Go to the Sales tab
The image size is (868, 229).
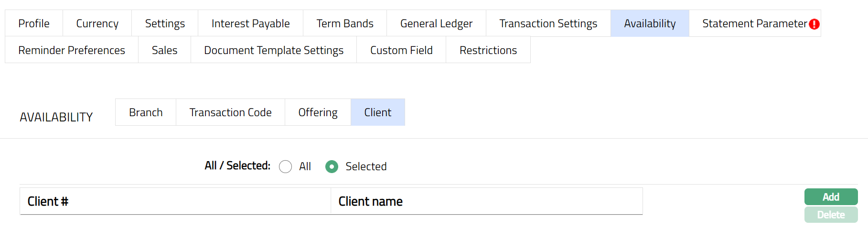164,50
